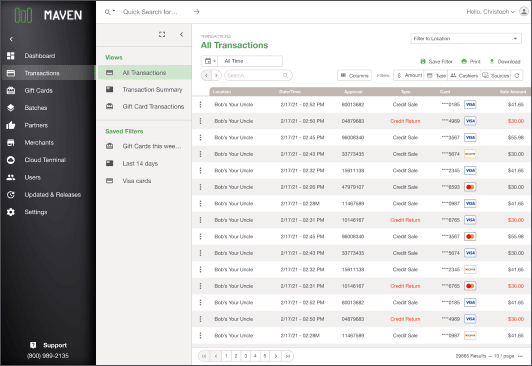
Task: Click Save Filter
Action: (x=436, y=61)
